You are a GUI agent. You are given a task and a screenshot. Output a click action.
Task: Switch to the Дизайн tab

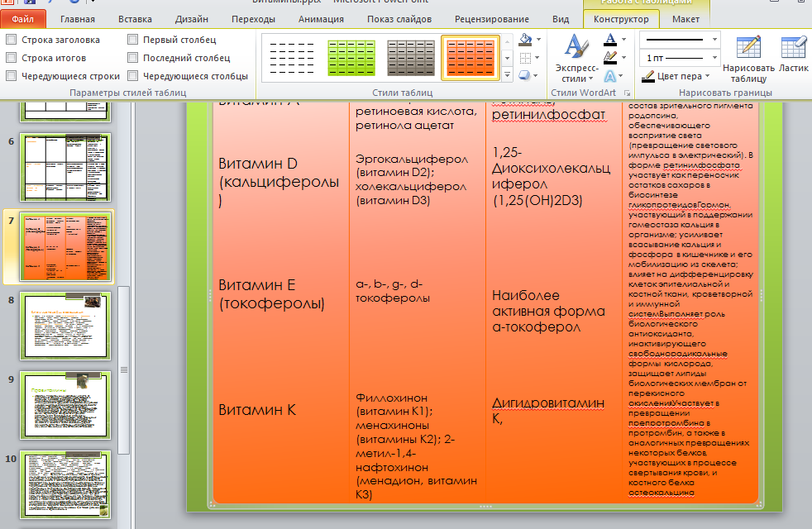pos(192,19)
